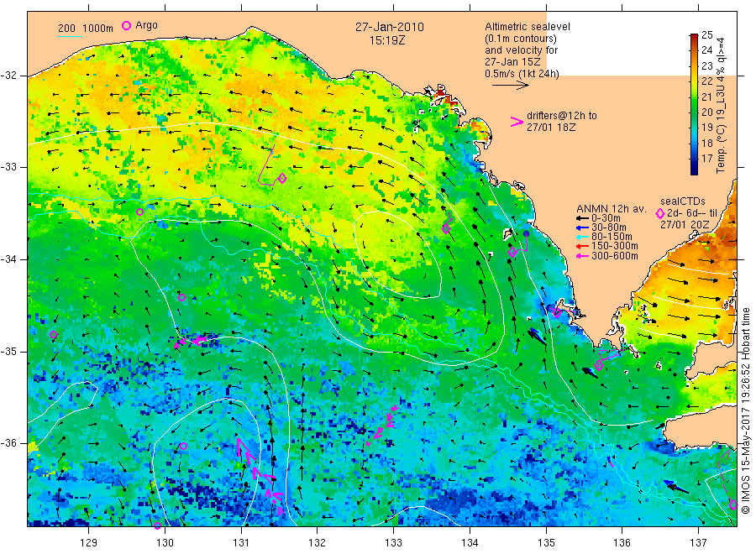Click the magenta drifters chevron legend symbol
This screenshot has height=554, width=756.
[x=517, y=122]
